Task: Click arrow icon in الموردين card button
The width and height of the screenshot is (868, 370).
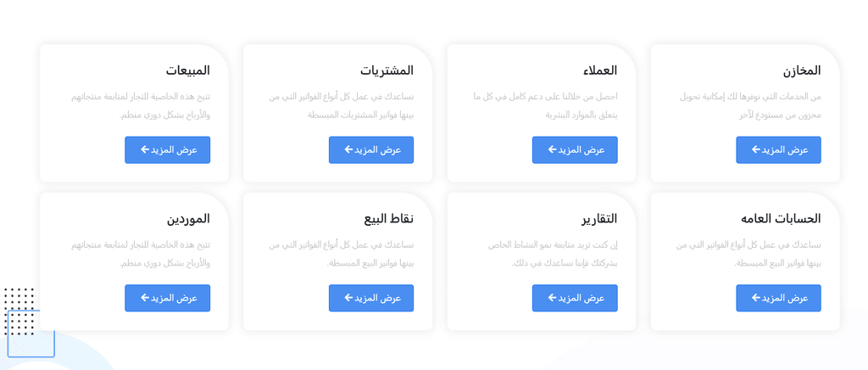Action: click(144, 298)
